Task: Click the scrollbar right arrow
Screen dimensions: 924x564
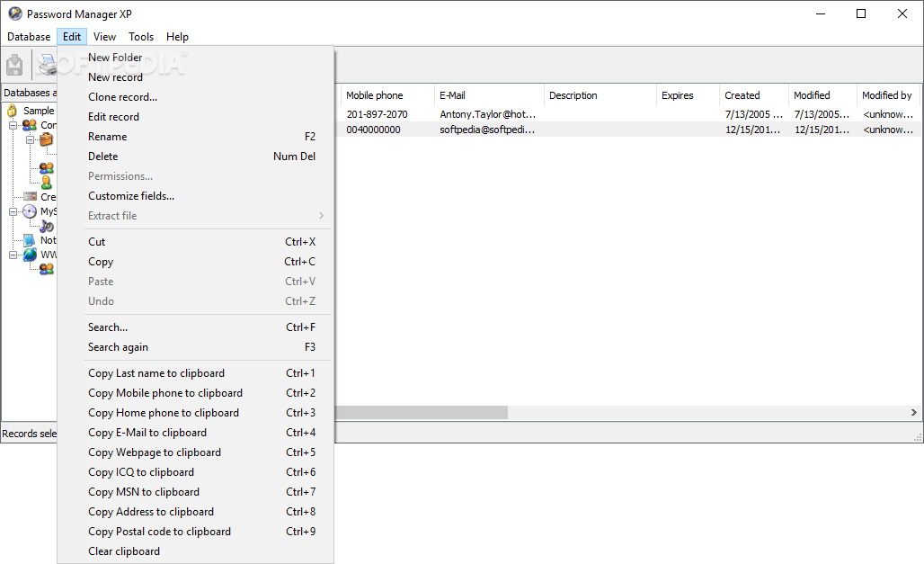Action: pos(913,412)
